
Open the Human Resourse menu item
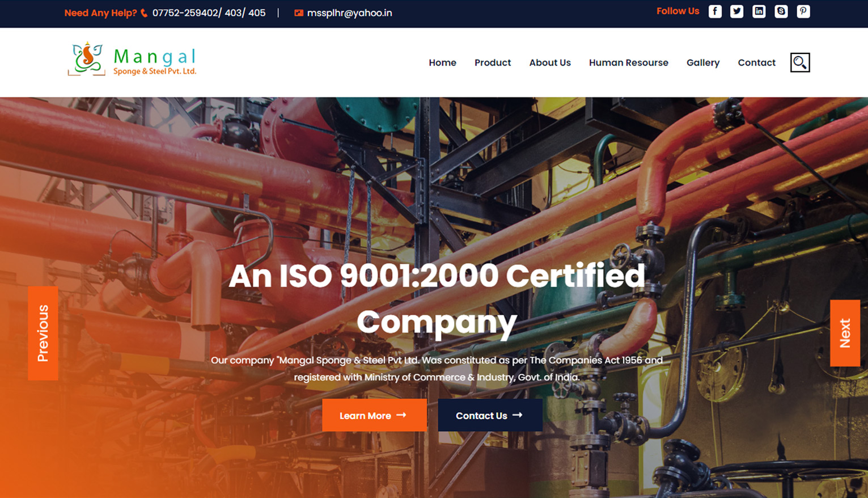point(628,62)
